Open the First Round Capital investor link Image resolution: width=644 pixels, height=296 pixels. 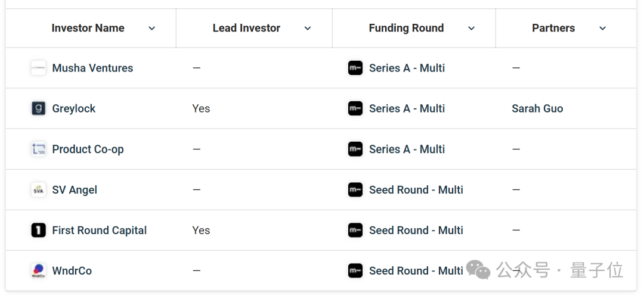click(99, 230)
